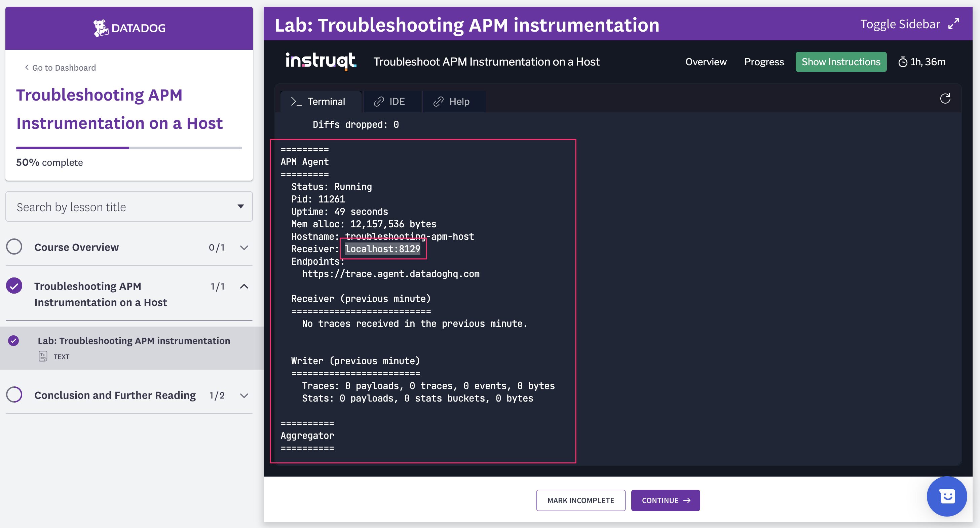Click Mem alloc: 12,157,536 bytes line

point(364,224)
